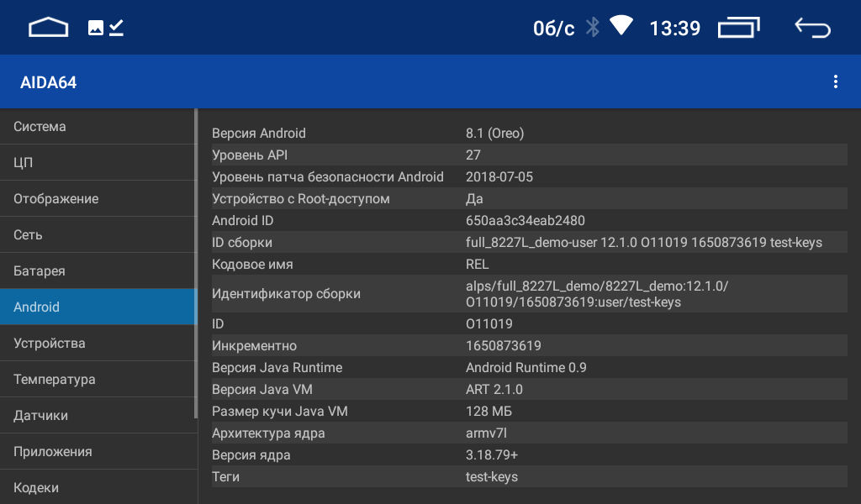This screenshot has width=861, height=504.
Task: Tap the checkmark download notification icon
Action: [116, 28]
